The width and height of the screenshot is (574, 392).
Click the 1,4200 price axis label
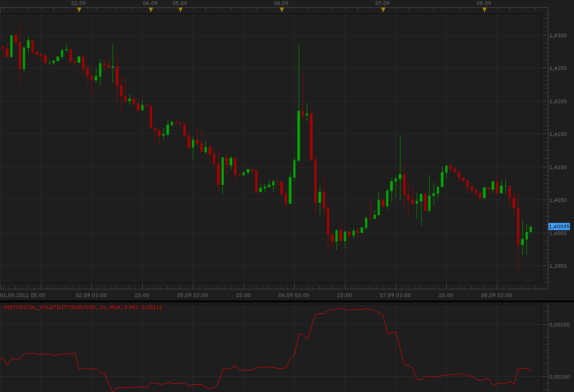click(x=558, y=101)
